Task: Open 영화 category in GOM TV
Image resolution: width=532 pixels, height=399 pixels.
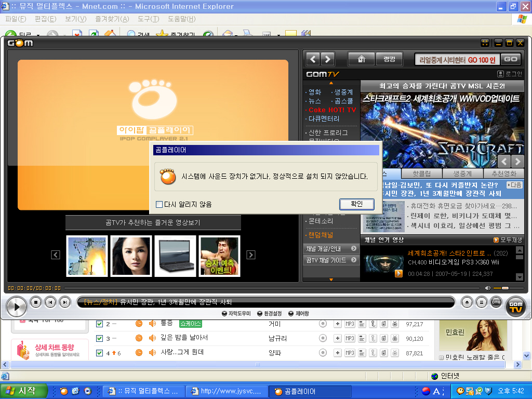Action: pos(315,92)
